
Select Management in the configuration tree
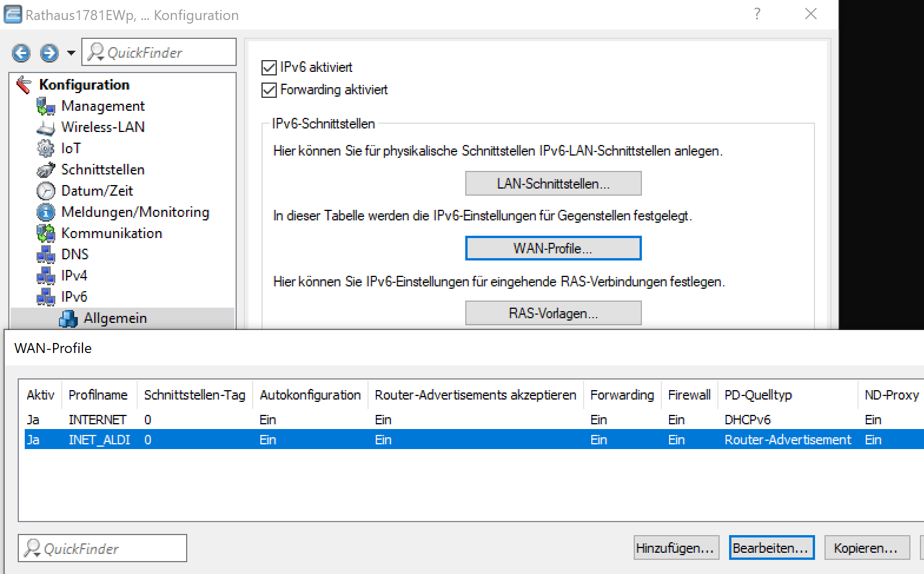pos(103,106)
